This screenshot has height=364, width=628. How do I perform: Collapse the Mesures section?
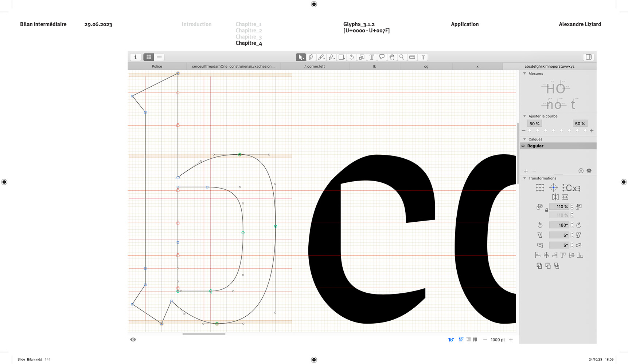pyautogui.click(x=524, y=74)
